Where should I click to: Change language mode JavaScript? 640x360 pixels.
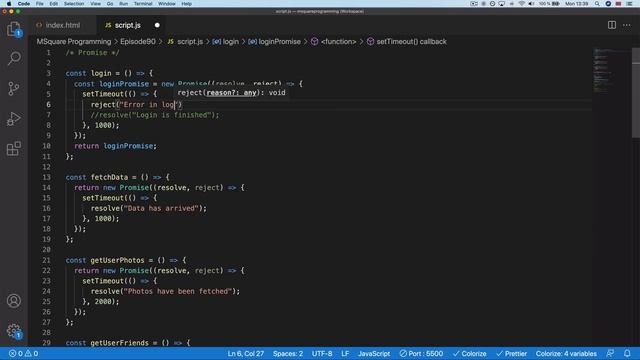[x=374, y=353]
